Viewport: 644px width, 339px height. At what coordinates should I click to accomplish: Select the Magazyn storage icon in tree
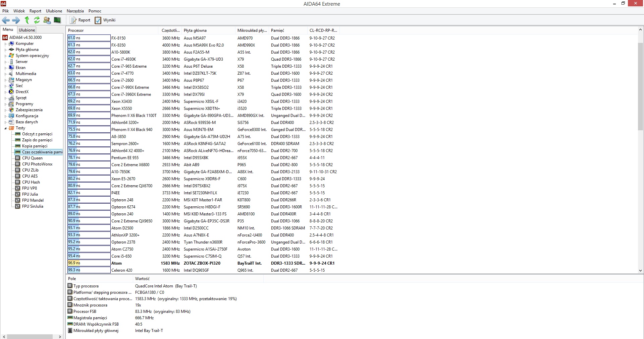coord(11,80)
